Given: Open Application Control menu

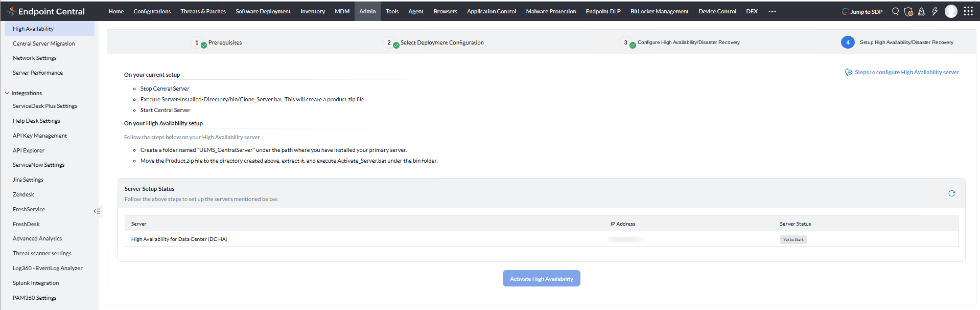Looking at the screenshot, I should (492, 11).
